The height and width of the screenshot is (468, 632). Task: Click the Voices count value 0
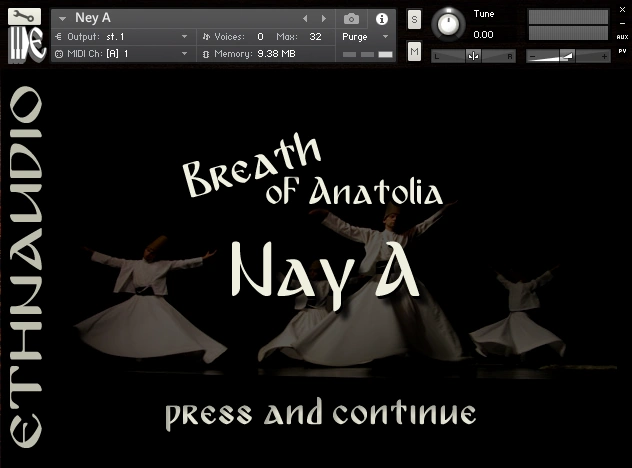[260, 37]
